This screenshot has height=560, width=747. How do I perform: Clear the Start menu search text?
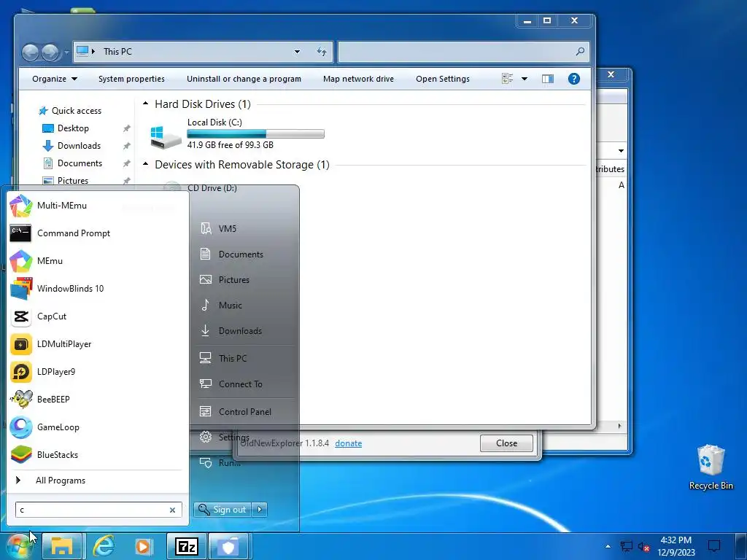pos(172,510)
